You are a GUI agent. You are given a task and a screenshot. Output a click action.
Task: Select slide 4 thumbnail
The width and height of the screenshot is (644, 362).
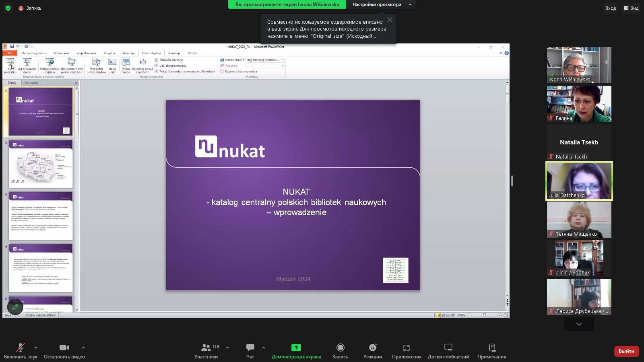click(x=41, y=268)
